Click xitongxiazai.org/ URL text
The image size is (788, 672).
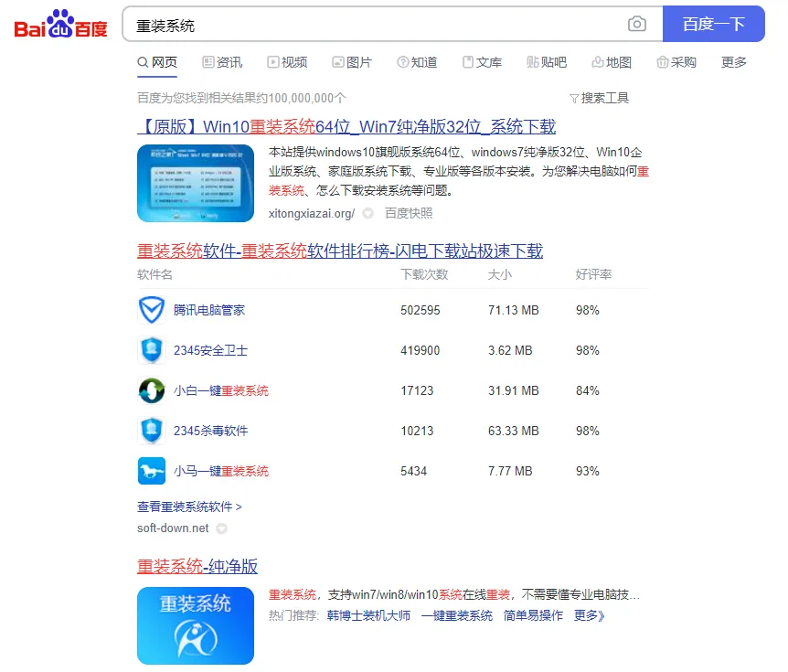tap(312, 213)
